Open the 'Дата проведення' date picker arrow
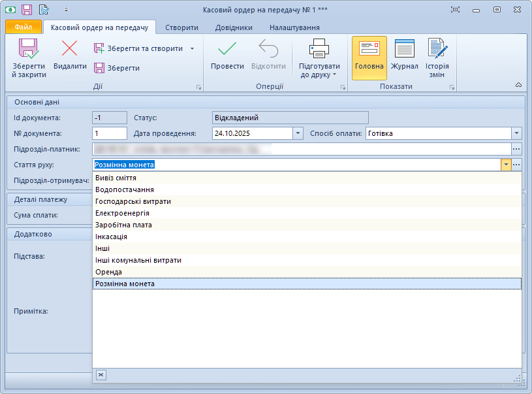The width and height of the screenshot is (532, 394). 298,133
